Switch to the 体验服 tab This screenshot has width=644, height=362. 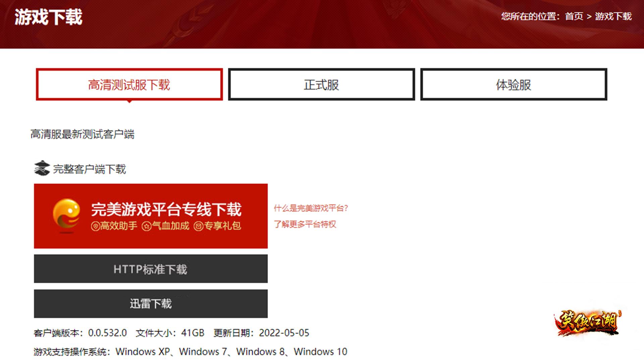coord(514,84)
